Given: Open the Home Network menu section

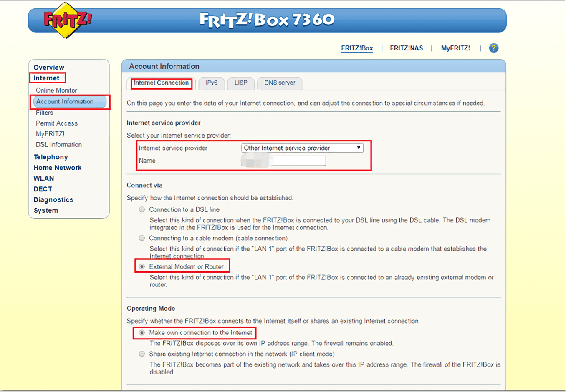Looking at the screenshot, I should (58, 168).
